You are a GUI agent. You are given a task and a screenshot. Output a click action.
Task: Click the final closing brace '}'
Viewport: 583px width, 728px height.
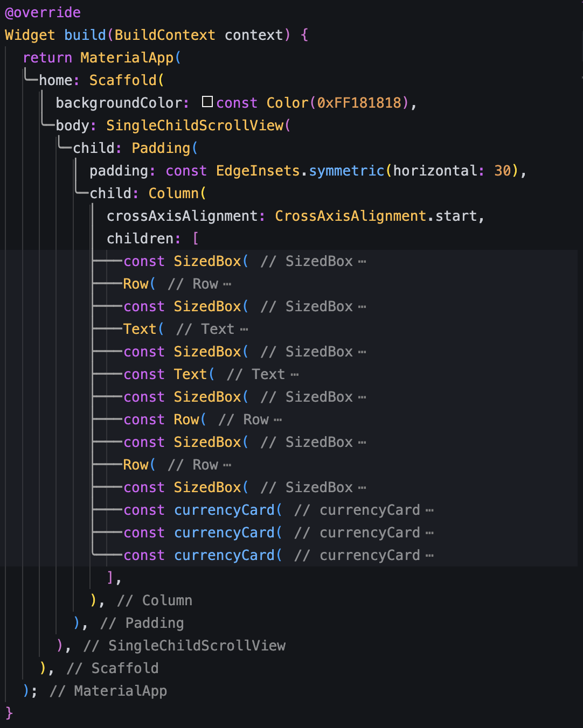9,713
